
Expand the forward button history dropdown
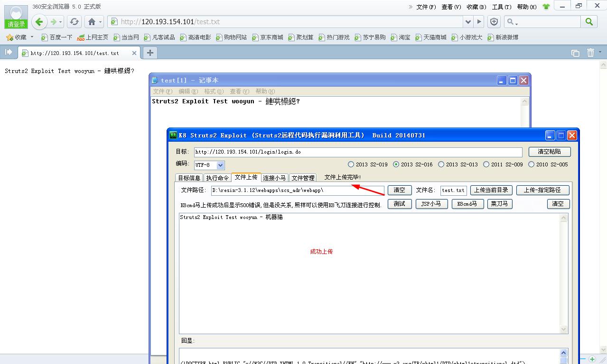[61, 22]
